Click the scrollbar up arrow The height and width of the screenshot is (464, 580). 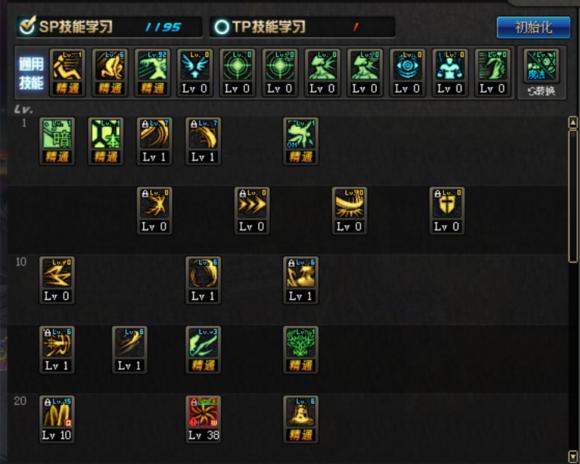573,122
